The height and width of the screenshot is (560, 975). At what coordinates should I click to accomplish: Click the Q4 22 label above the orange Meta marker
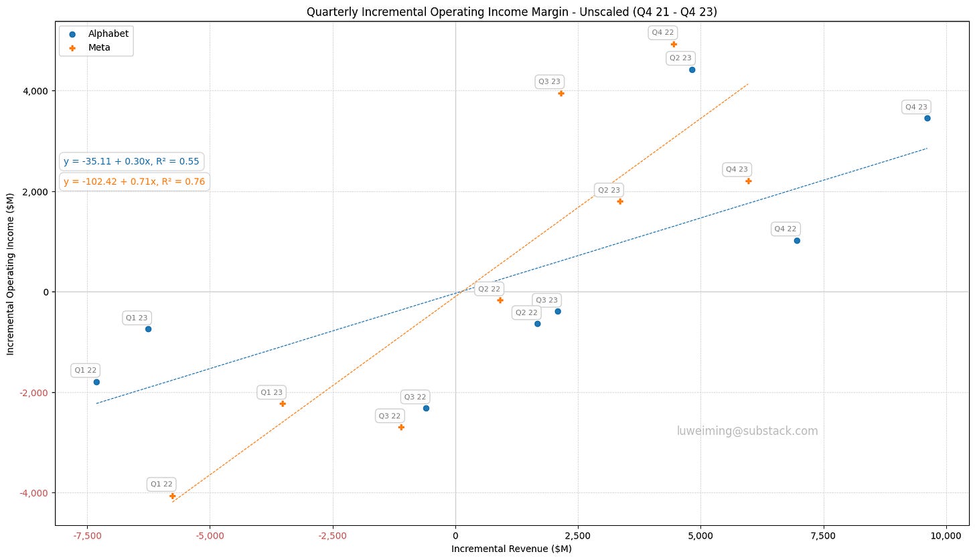[663, 33]
